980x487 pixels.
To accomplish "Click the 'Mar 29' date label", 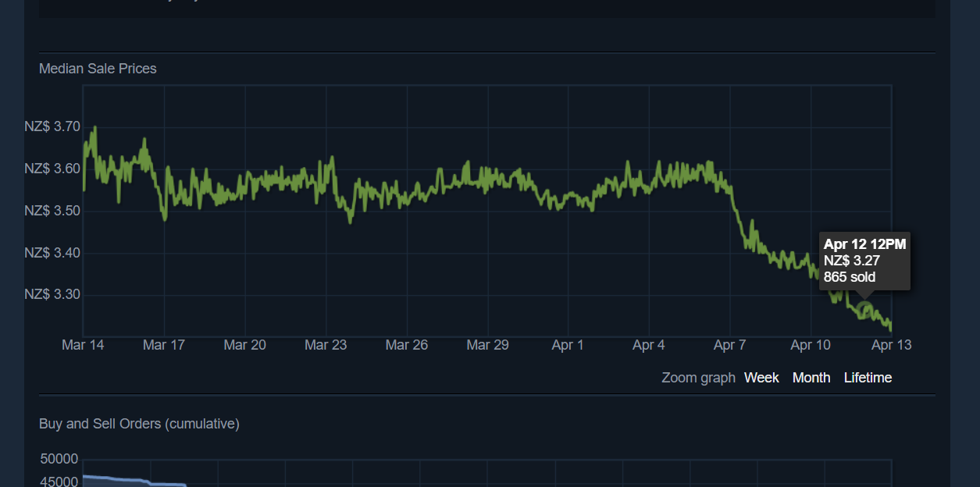I will (x=488, y=345).
